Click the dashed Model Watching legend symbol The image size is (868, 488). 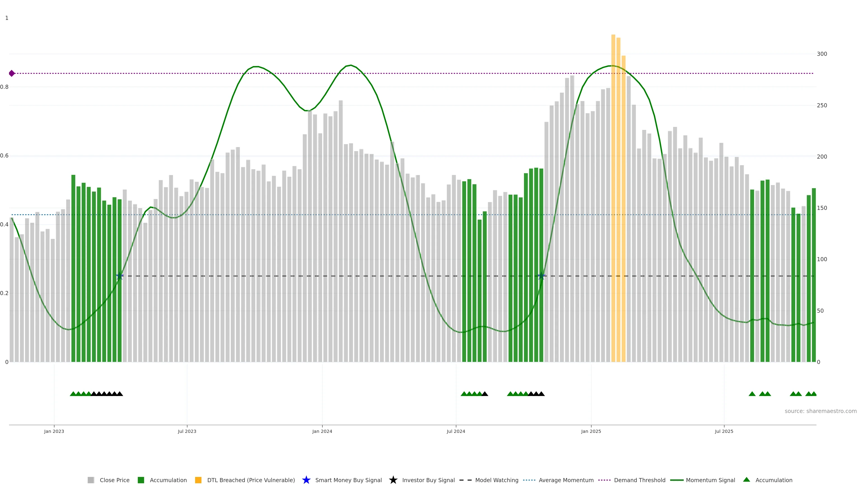pos(466,480)
